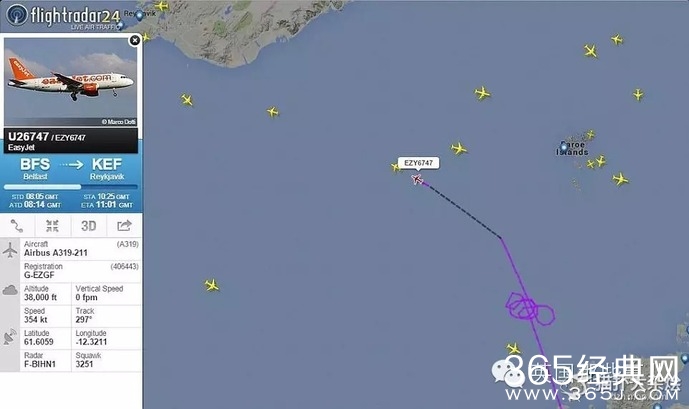Screen dimensions: 689x409
Task: Click the flight progress bar
Action: click(71, 187)
